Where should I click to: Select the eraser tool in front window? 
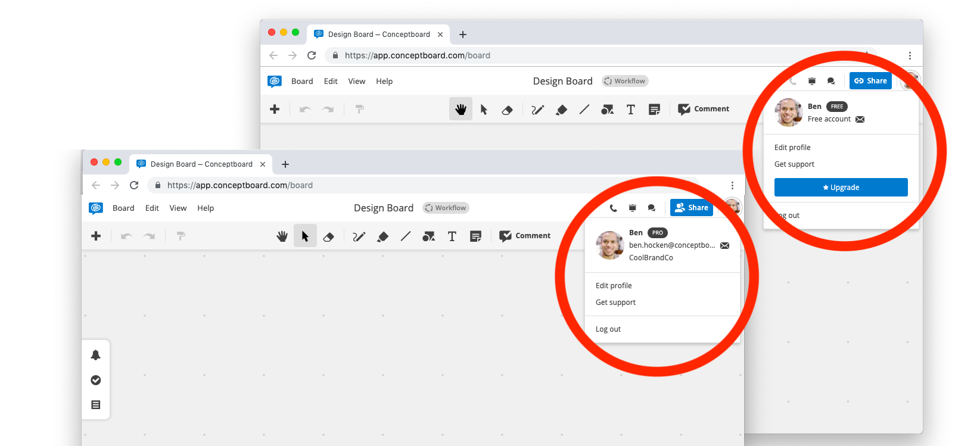click(328, 236)
